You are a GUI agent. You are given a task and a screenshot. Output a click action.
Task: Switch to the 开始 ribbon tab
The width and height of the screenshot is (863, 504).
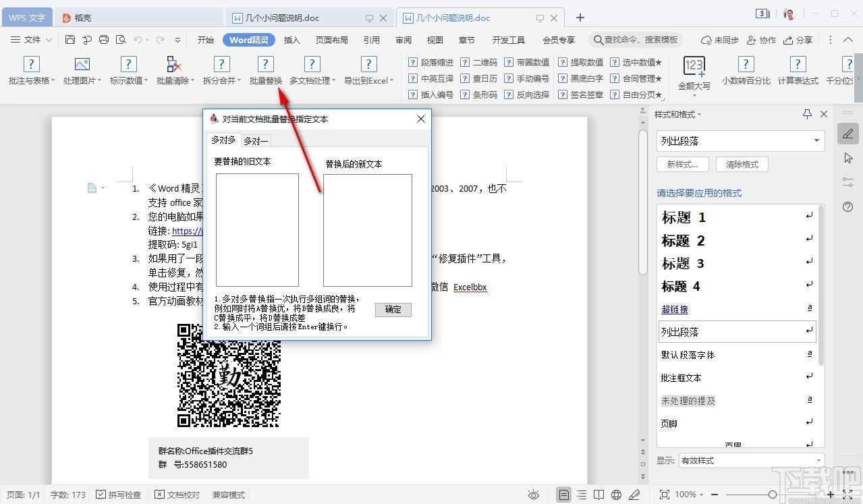(206, 40)
